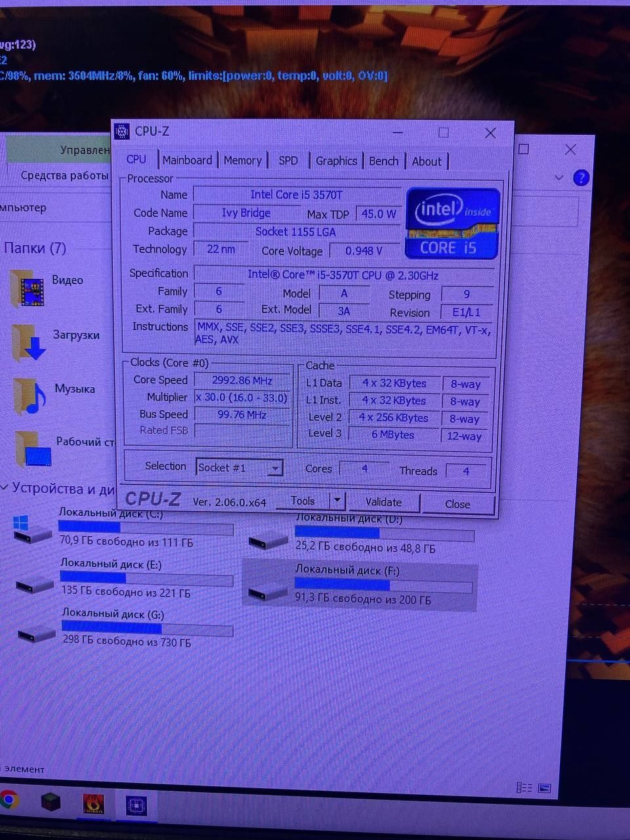
Task: Open the Видео folder icon
Action: click(27, 289)
